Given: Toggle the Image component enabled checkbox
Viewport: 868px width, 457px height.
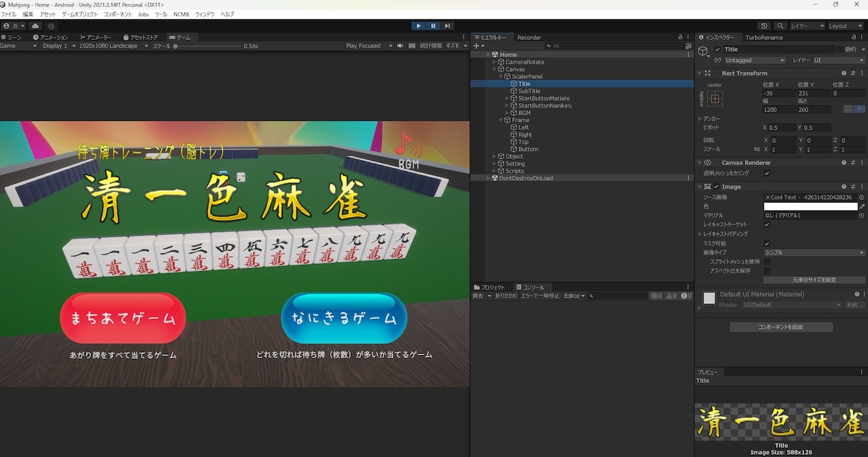Looking at the screenshot, I should pyautogui.click(x=716, y=187).
